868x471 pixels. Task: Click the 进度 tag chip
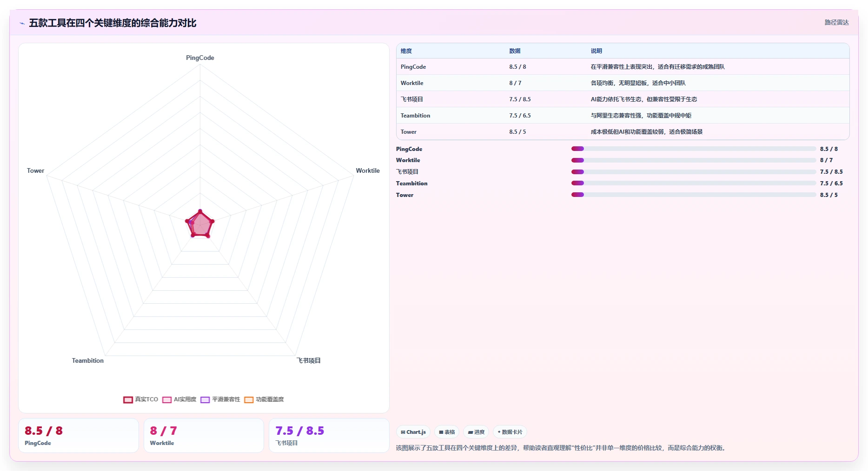click(476, 432)
